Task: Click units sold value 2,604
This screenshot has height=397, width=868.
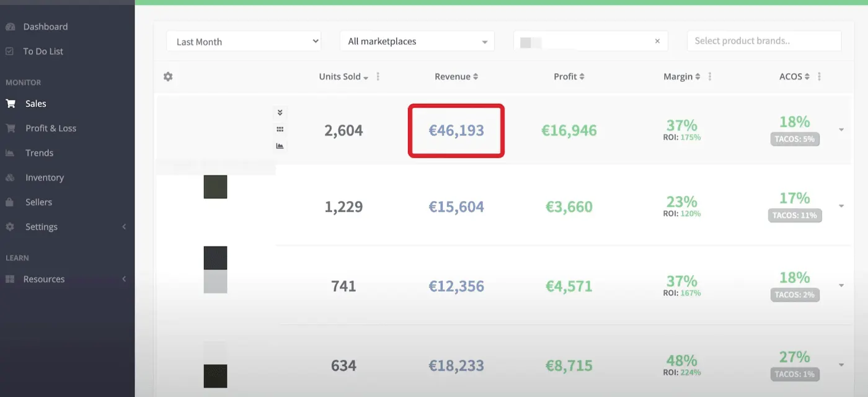Action: (x=343, y=131)
